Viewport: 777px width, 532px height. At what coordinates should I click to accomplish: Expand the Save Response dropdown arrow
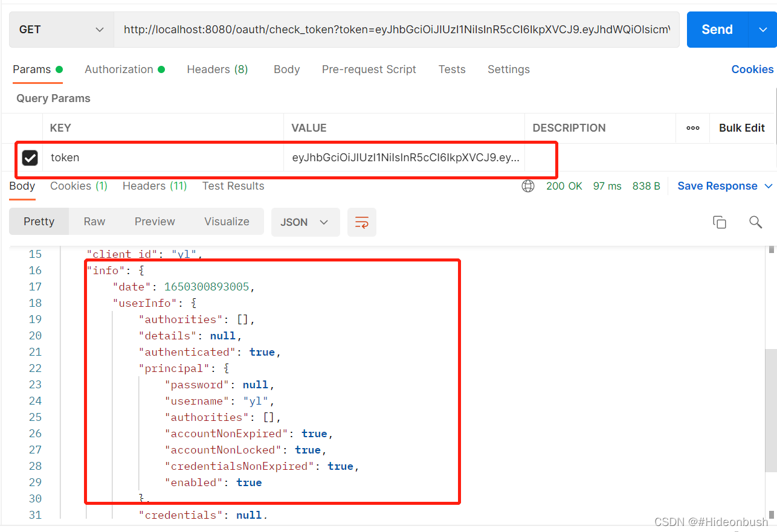pyautogui.click(x=769, y=186)
